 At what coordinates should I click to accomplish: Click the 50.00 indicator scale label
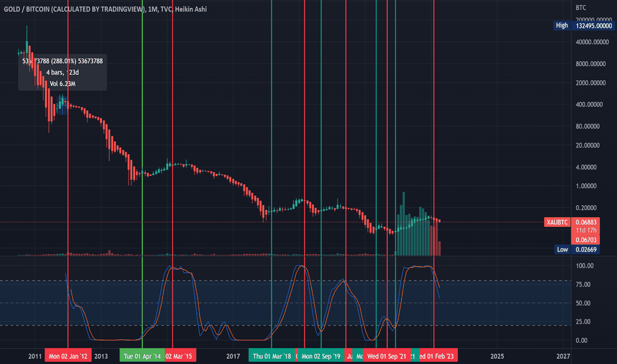583,303
